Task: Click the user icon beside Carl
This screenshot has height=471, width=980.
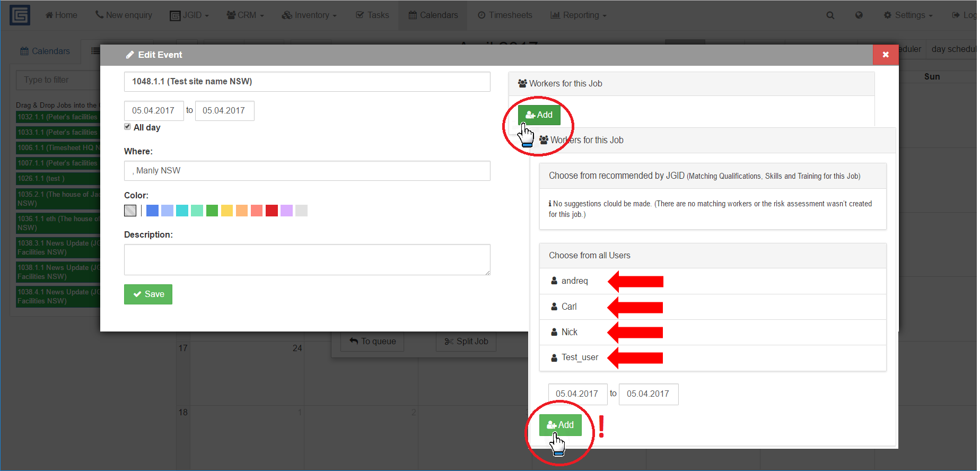Action: [x=554, y=307]
